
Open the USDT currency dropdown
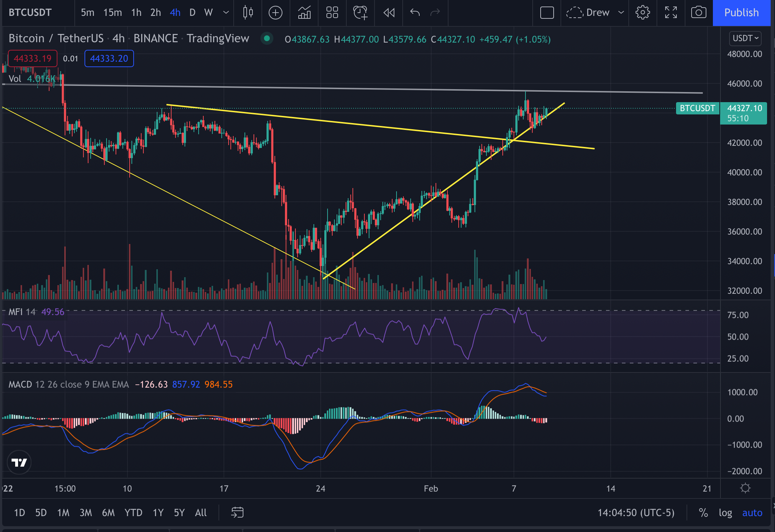(745, 38)
